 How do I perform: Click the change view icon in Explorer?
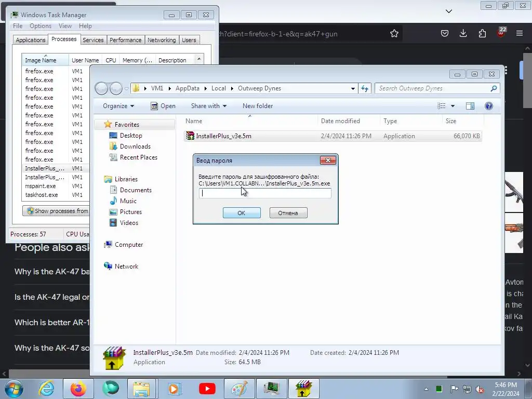(442, 106)
